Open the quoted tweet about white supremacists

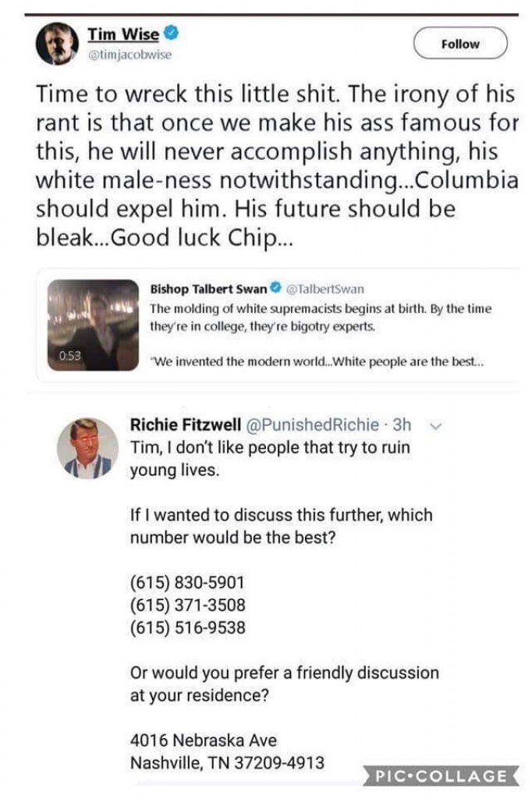click(x=320, y=318)
